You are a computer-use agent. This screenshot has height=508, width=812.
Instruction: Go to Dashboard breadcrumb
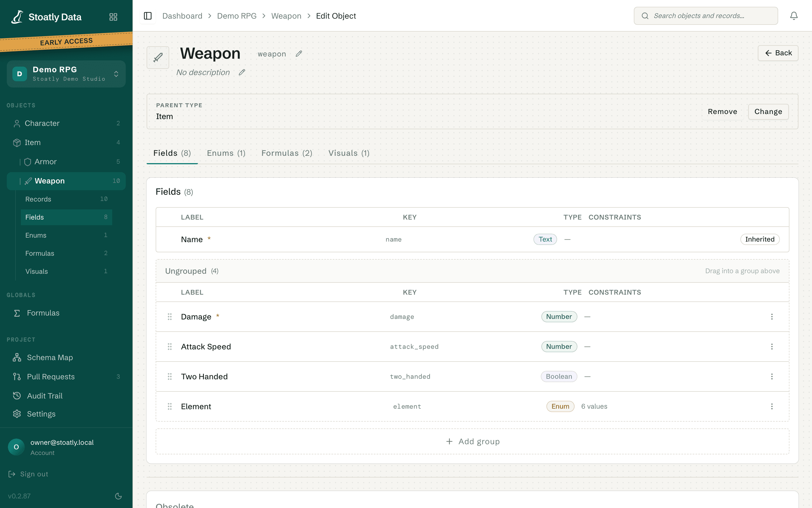click(x=182, y=16)
